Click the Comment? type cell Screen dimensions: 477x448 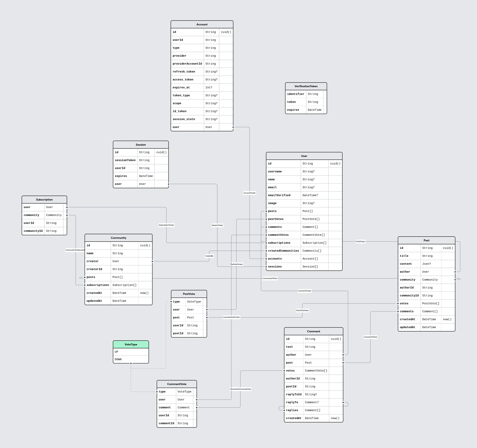tap(316, 402)
